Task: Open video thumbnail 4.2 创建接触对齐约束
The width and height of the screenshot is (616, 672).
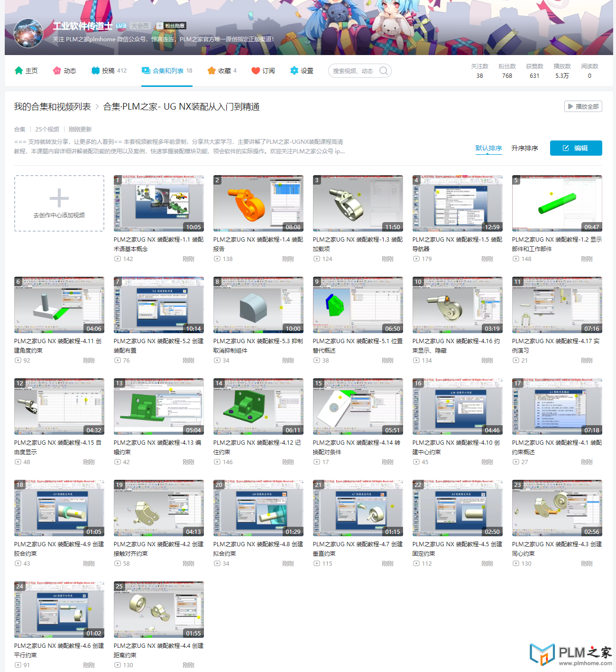Action: click(x=159, y=508)
